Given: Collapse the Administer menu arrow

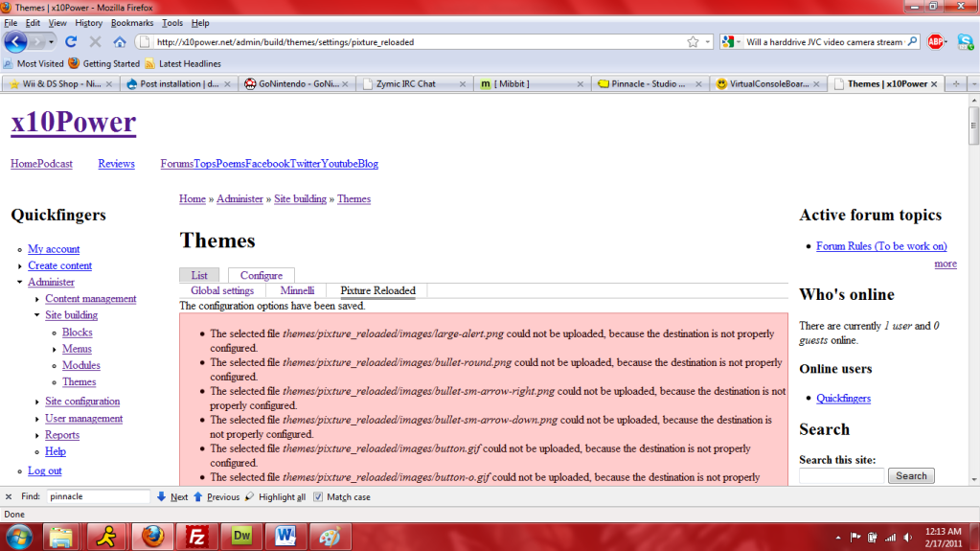Looking at the screenshot, I should point(20,282).
